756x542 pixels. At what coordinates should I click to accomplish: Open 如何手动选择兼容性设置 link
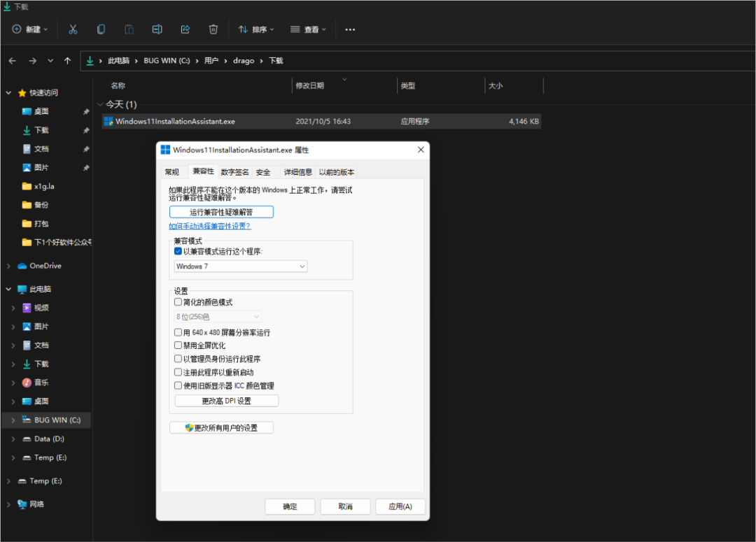point(209,227)
